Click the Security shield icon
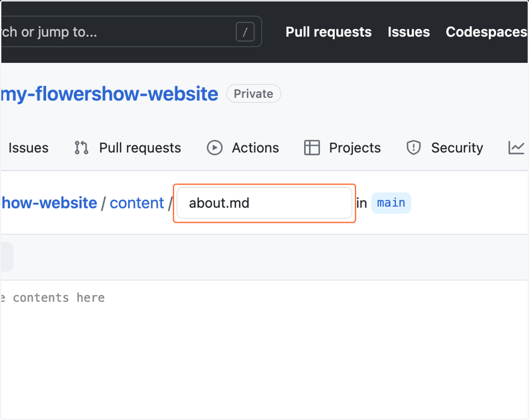The image size is (529, 420). tap(414, 148)
